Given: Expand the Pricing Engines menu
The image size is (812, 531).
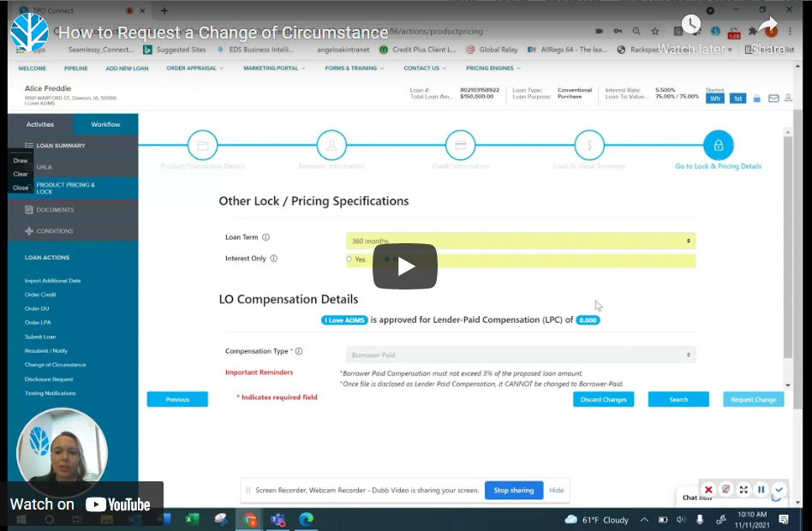Looking at the screenshot, I should pyautogui.click(x=493, y=69).
